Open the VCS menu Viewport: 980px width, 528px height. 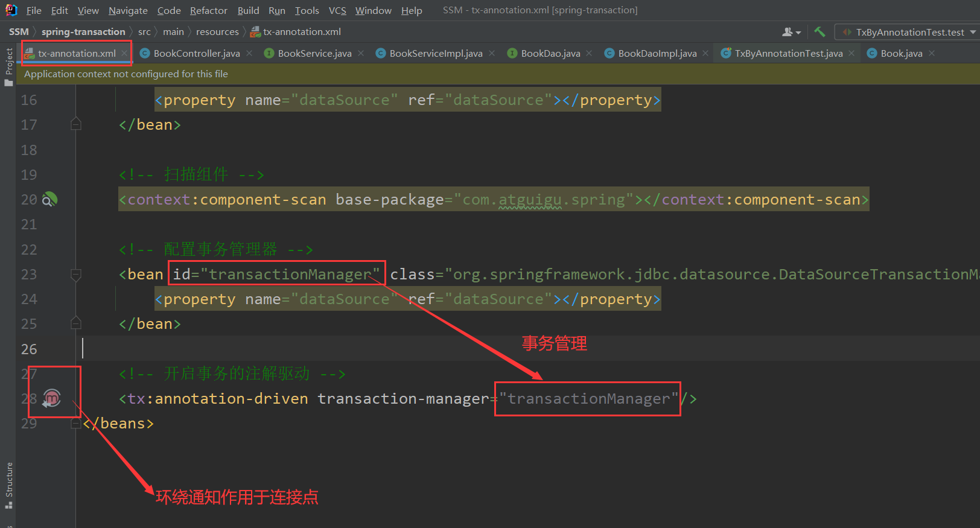click(x=337, y=10)
